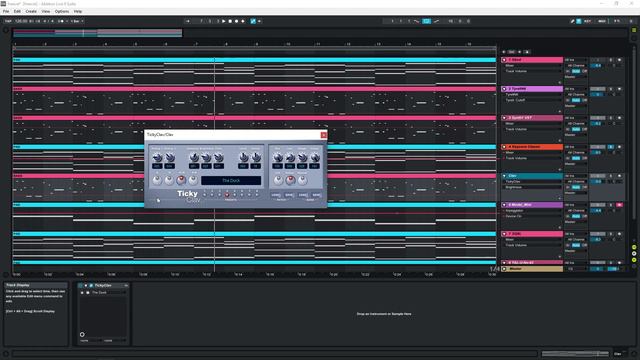Stop playback with the transport Stop button
Viewport: 640px width, 360px height.
(x=230, y=21)
